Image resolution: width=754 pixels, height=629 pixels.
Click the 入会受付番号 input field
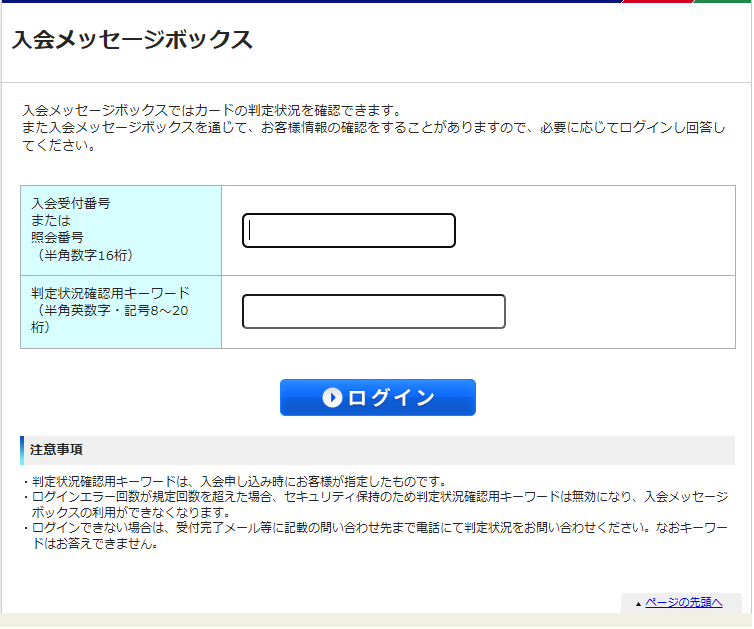tap(348, 231)
